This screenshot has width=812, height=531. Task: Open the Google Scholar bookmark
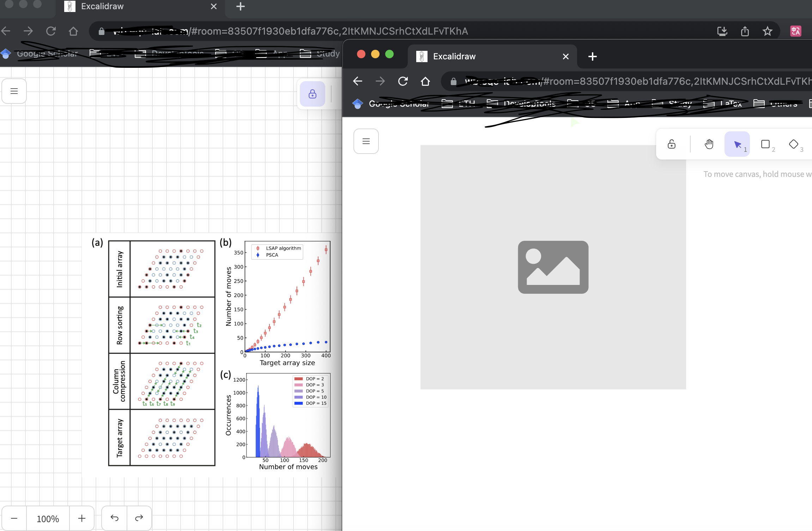pos(398,104)
